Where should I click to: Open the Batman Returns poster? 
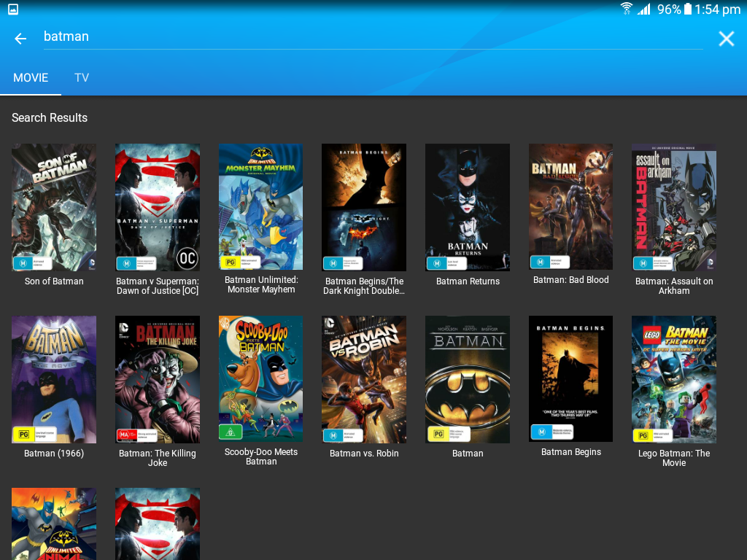(468, 207)
